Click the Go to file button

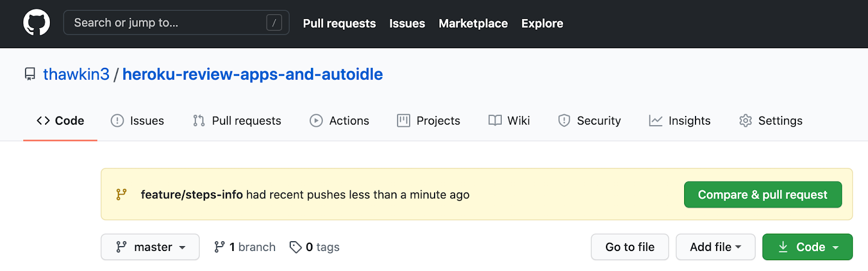[x=629, y=247]
